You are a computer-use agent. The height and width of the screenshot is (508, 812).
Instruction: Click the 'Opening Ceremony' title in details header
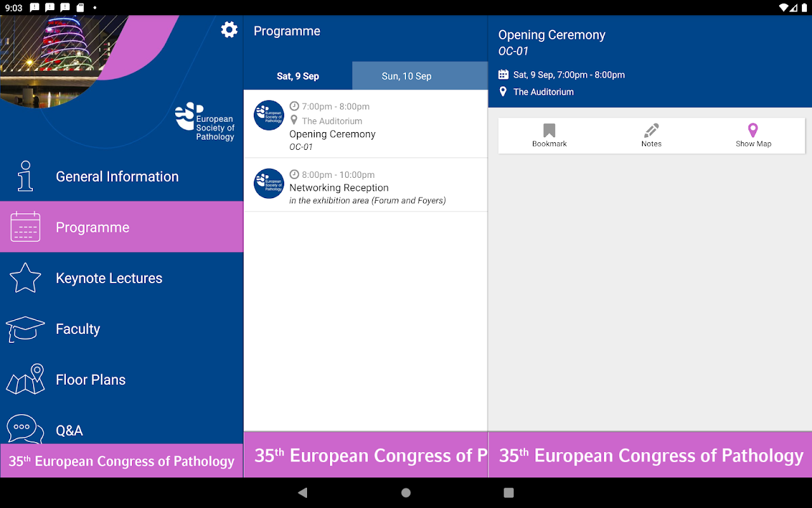pos(552,35)
